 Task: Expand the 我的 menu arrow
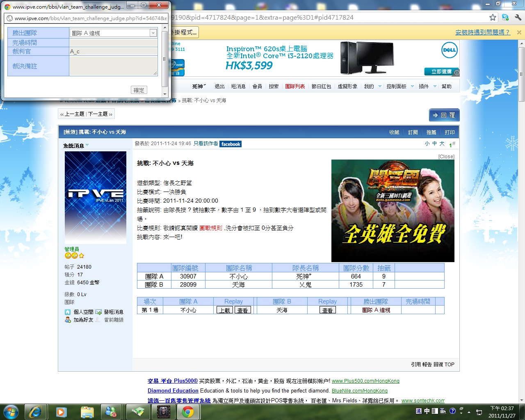point(380,87)
